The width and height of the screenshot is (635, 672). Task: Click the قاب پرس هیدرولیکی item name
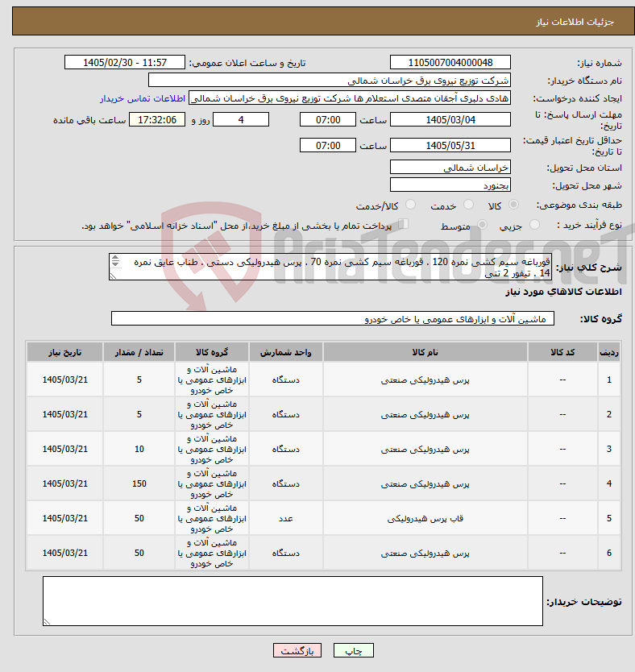click(425, 519)
